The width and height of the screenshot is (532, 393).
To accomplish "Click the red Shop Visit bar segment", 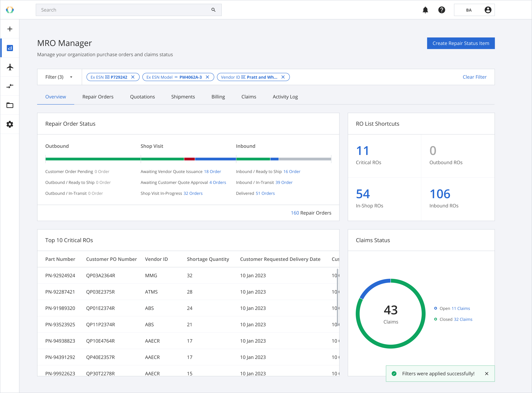I will [189, 159].
